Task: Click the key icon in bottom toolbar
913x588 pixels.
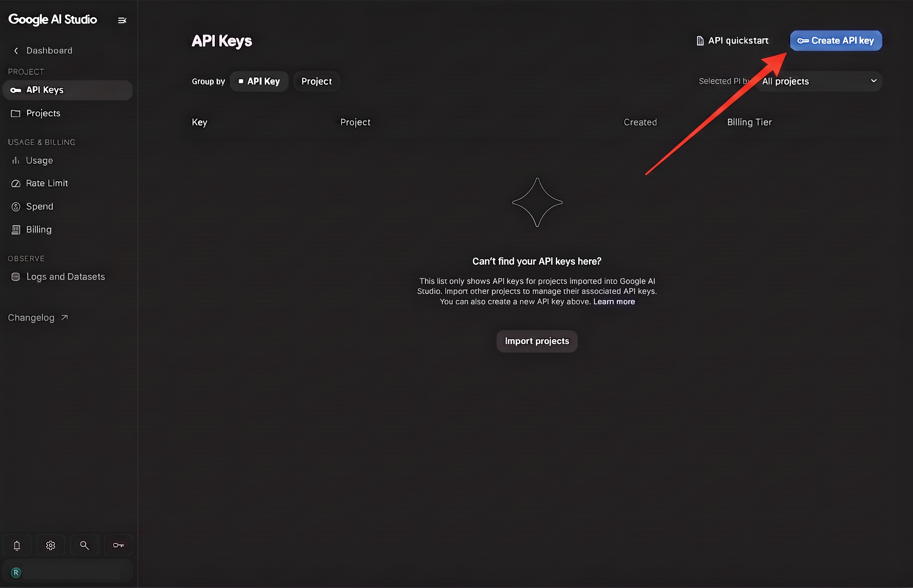Action: [x=119, y=545]
